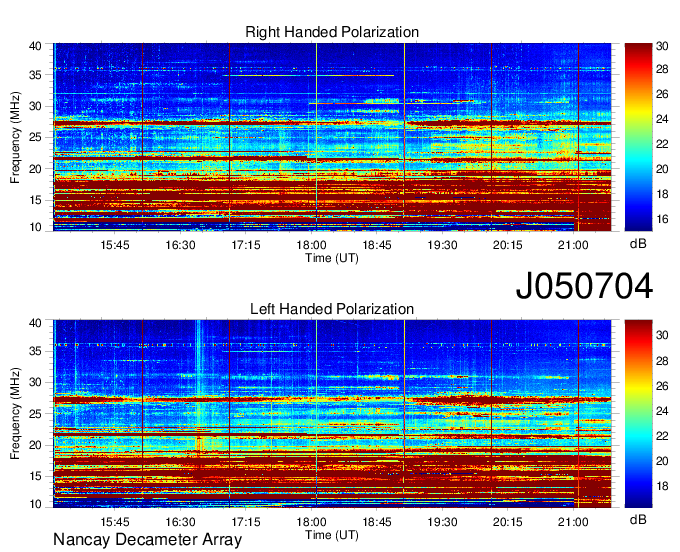
Task: Click the yellow vertical marker after 18:45 in the Left Handed plot
Action: coord(404,414)
